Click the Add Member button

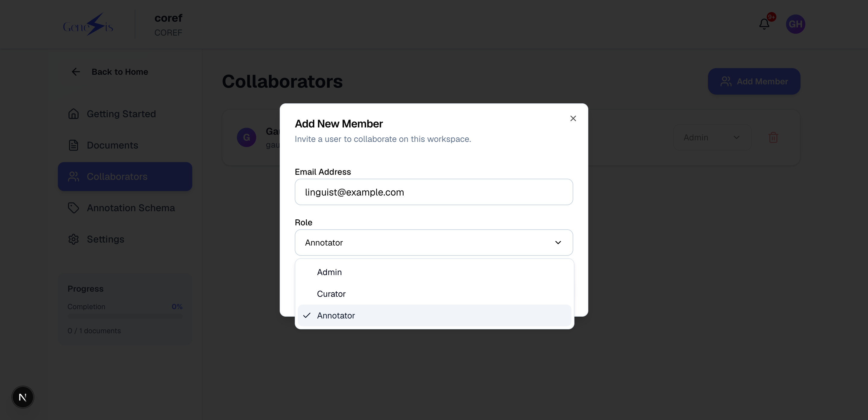[x=754, y=82]
